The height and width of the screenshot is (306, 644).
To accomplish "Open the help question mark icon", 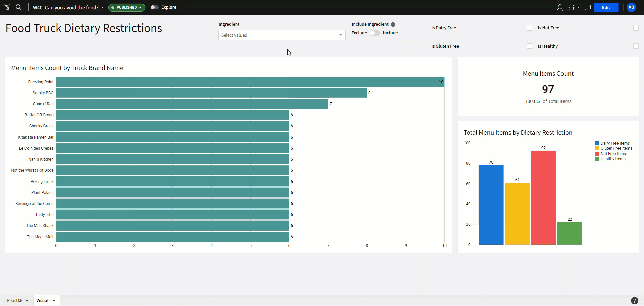I will pyautogui.click(x=634, y=301).
